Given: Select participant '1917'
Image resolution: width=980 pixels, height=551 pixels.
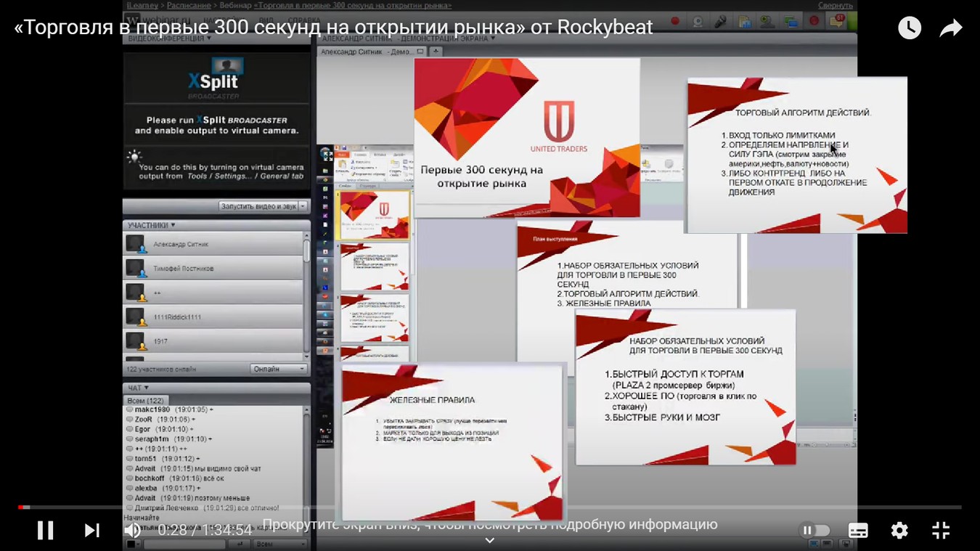Looking at the screenshot, I should tap(213, 341).
